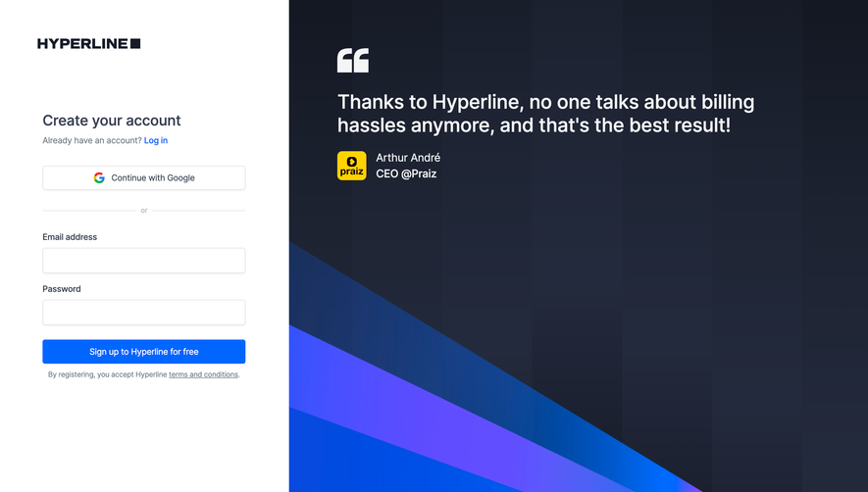Image resolution: width=868 pixels, height=492 pixels.
Task: Choose Continue with Google
Action: tap(144, 177)
